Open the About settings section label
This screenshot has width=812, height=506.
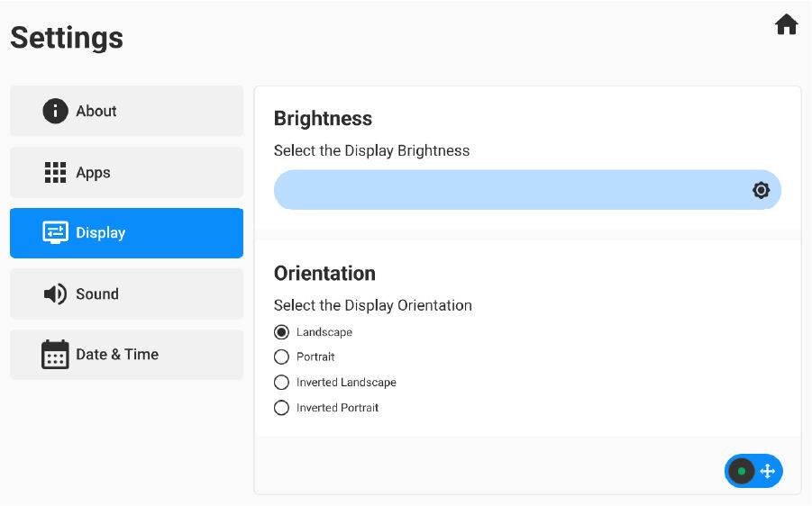(x=96, y=111)
